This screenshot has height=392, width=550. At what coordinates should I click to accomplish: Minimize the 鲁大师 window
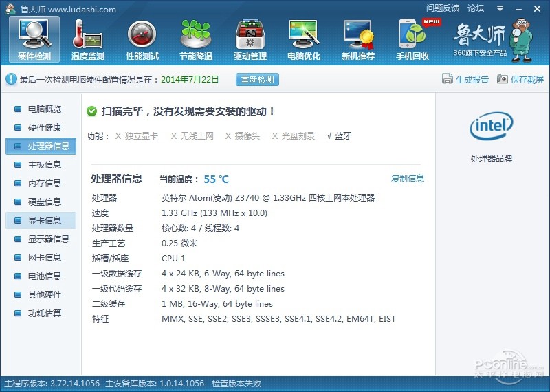tap(519, 9)
